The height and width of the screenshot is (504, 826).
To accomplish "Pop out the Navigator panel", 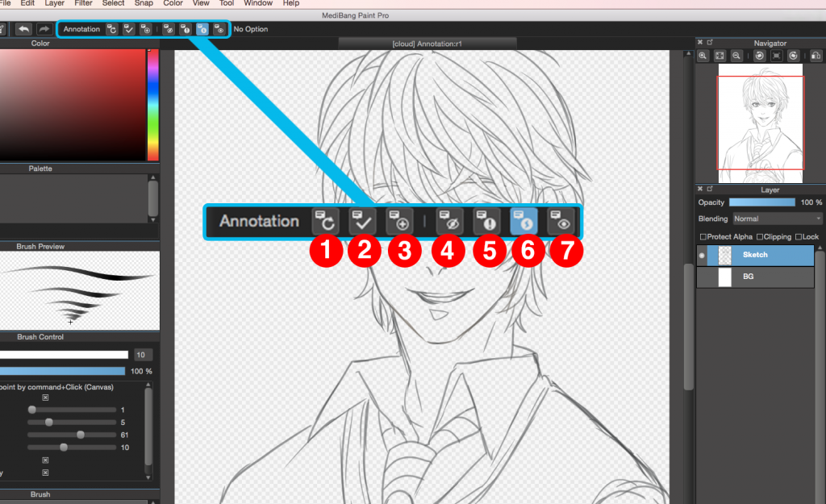I will point(710,42).
